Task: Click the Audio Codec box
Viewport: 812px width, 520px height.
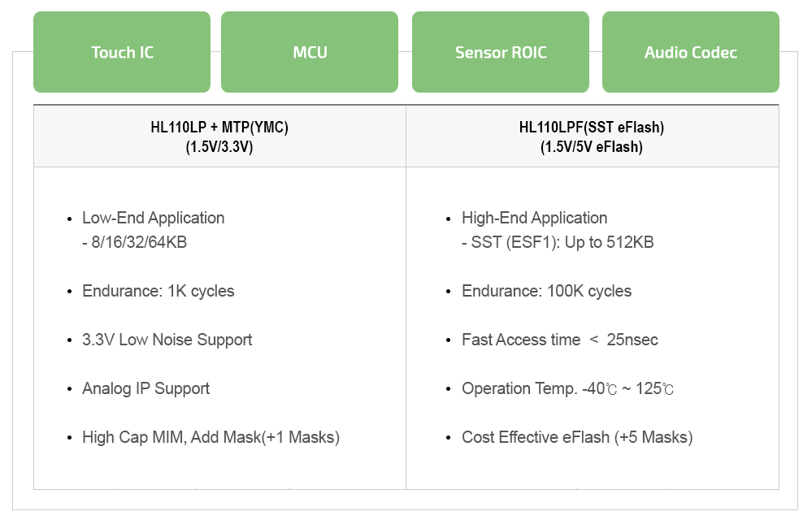Action: (x=690, y=52)
